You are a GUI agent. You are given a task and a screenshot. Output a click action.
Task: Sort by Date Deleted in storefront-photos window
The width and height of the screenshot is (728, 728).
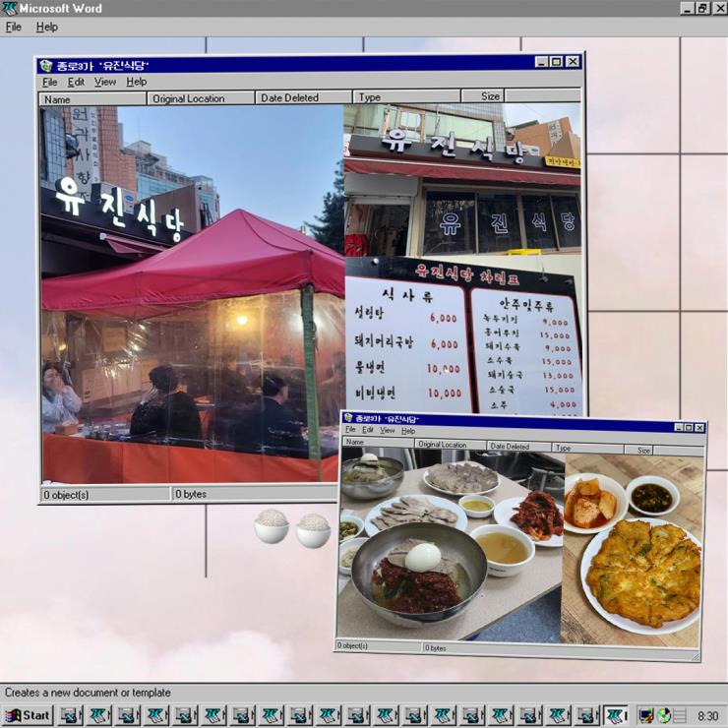[x=303, y=97]
